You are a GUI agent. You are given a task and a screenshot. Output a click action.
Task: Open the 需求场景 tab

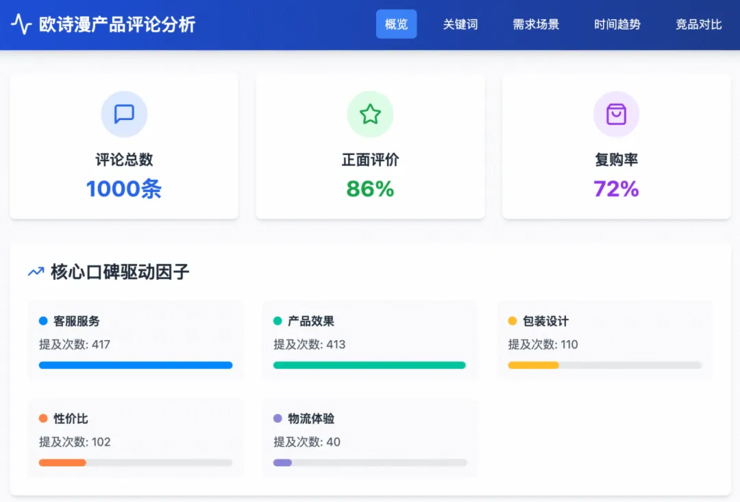(x=536, y=24)
